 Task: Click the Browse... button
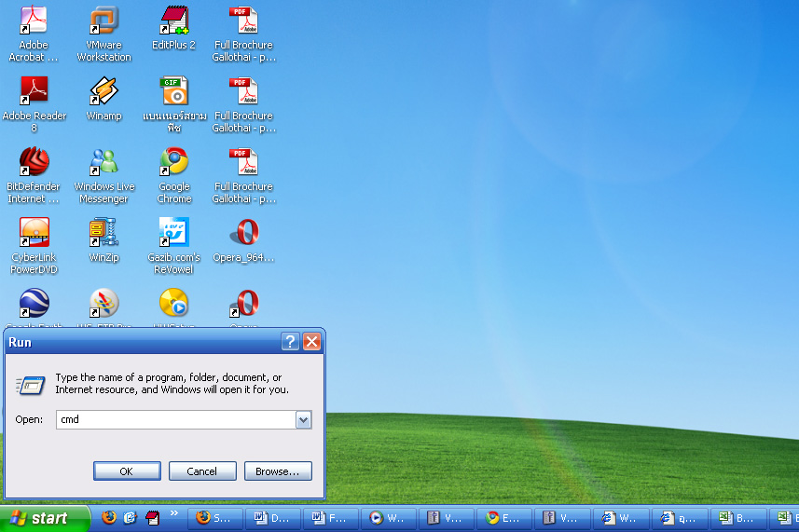click(278, 471)
